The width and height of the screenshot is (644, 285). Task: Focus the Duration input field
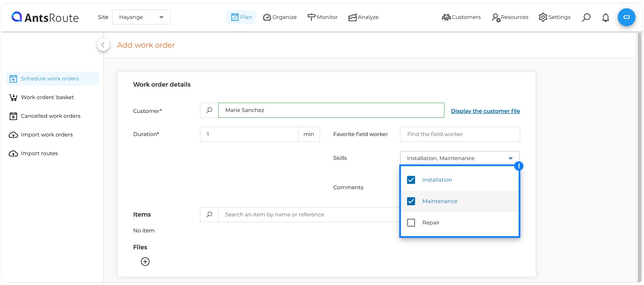pyautogui.click(x=249, y=134)
